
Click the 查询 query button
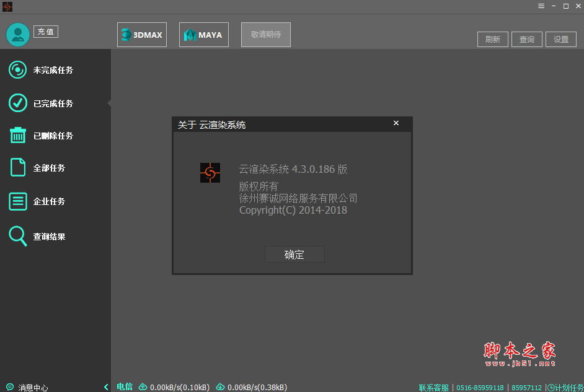526,39
